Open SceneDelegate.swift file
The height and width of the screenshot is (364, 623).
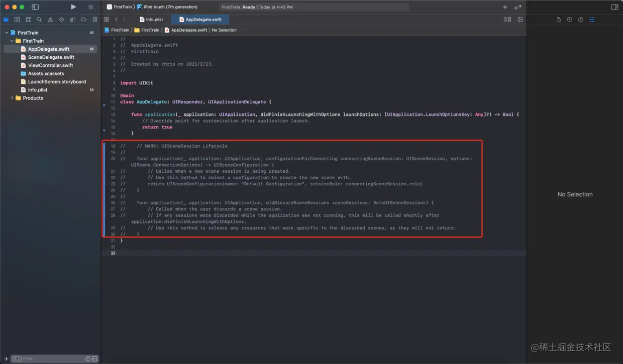50,57
